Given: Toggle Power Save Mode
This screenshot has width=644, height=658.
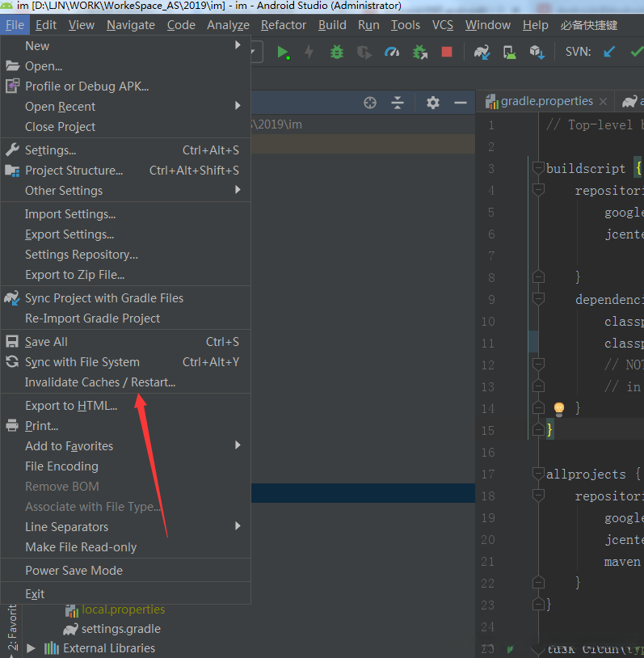Looking at the screenshot, I should tap(74, 570).
